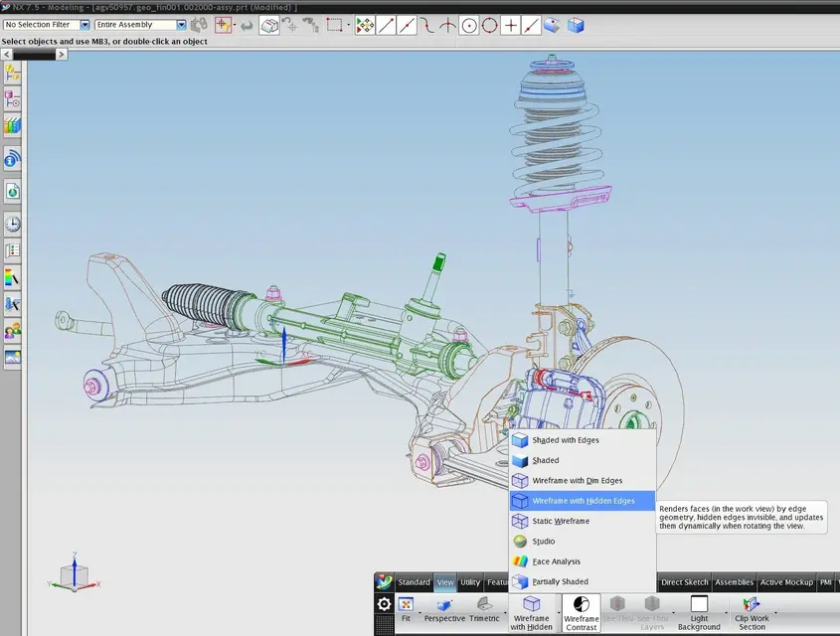This screenshot has width=840, height=636.
Task: Open the Roles sidebar icon with two people
Action: 12,331
